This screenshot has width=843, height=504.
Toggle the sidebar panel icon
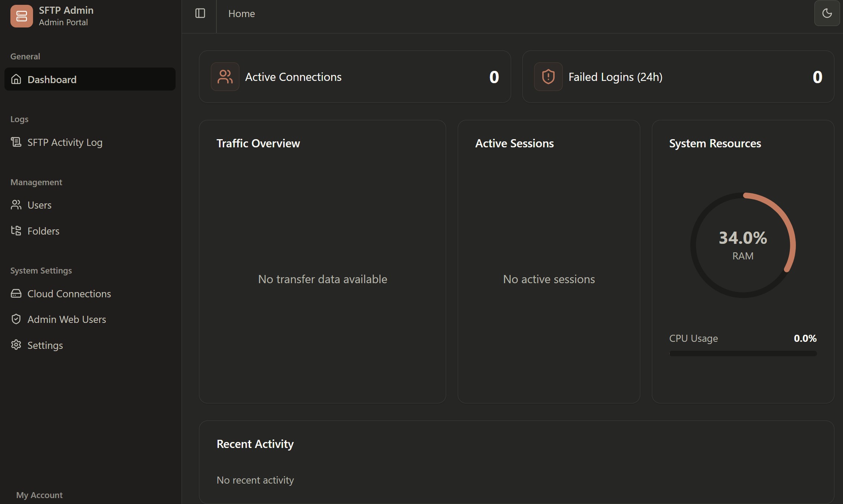tap(200, 13)
